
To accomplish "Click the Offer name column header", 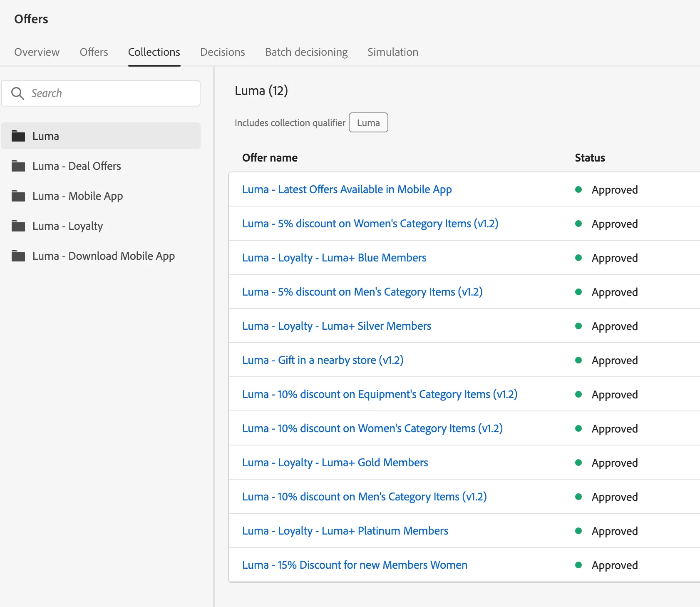I will point(270,158).
